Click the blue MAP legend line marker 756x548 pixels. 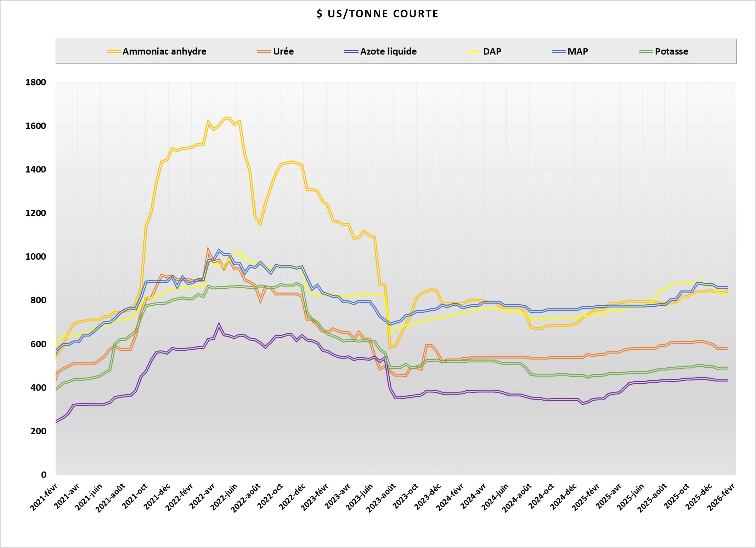click(559, 51)
